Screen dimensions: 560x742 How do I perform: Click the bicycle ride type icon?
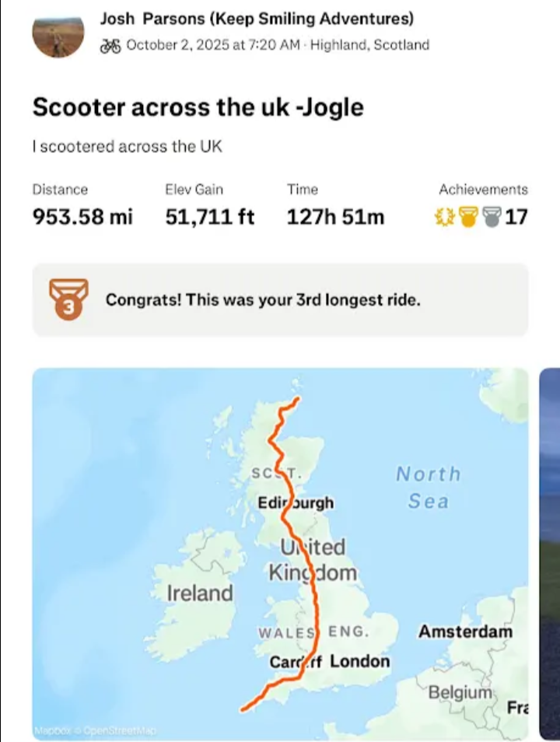coord(110,45)
